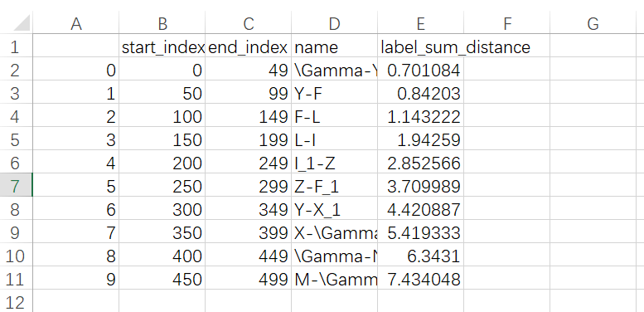Screen dimensions: 644x312
Task: Click the cell with value 7.434048
Action: pos(420,279)
